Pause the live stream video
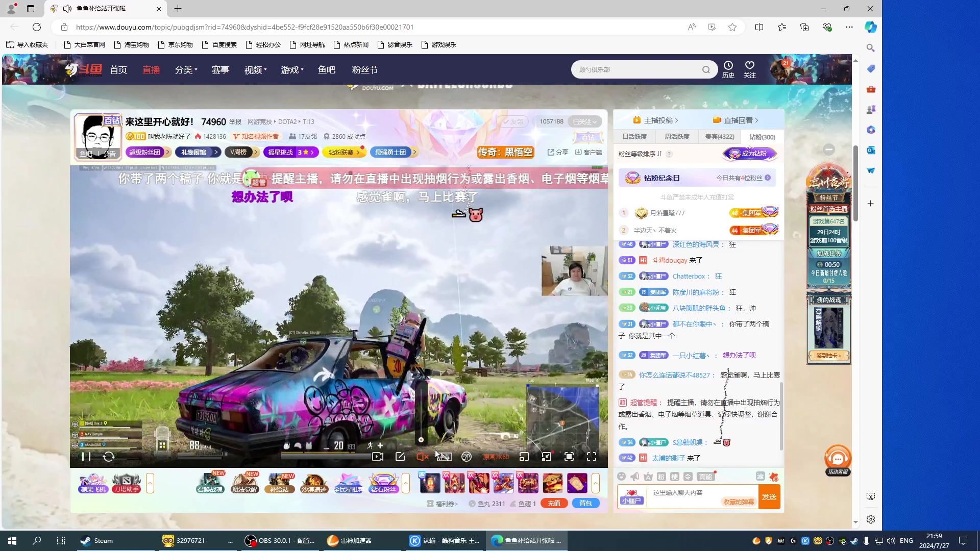 pyautogui.click(x=86, y=457)
